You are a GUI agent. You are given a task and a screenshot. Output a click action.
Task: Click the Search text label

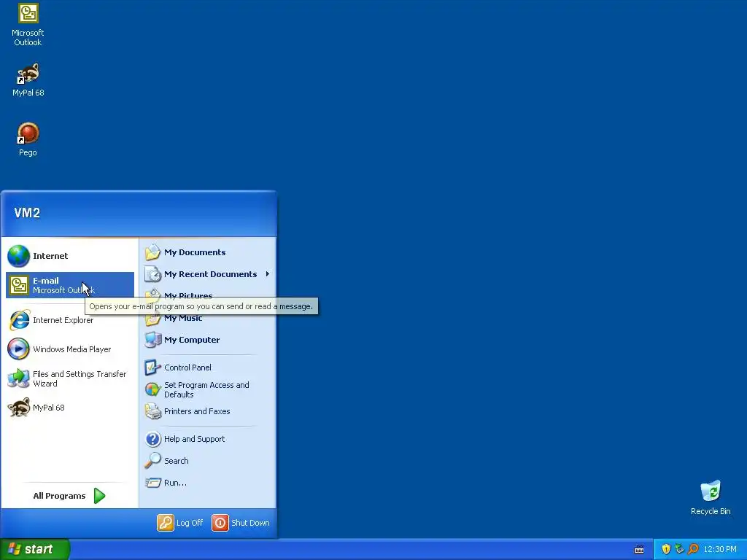[177, 461]
